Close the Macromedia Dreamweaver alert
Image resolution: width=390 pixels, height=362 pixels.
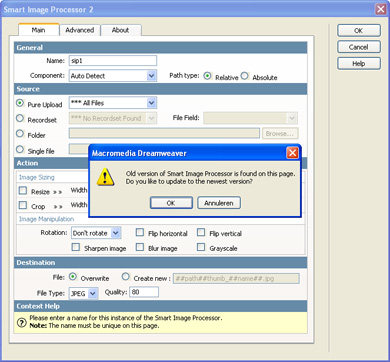292,153
